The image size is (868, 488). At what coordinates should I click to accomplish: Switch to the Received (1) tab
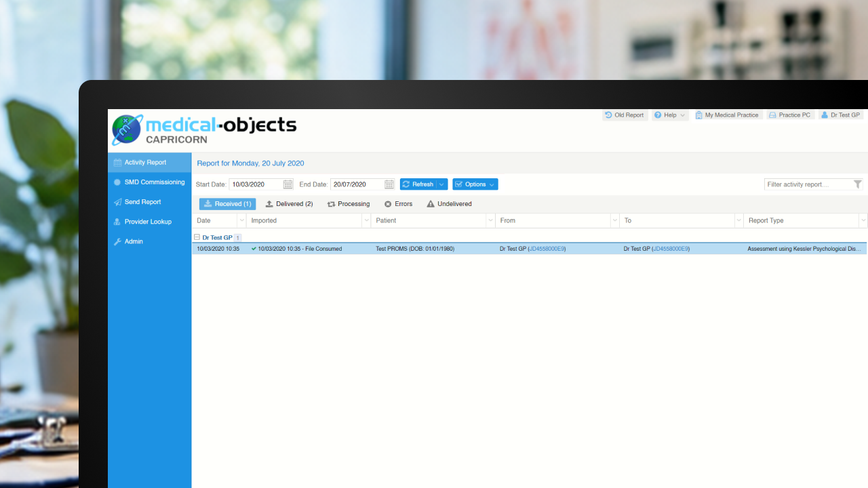pyautogui.click(x=228, y=204)
